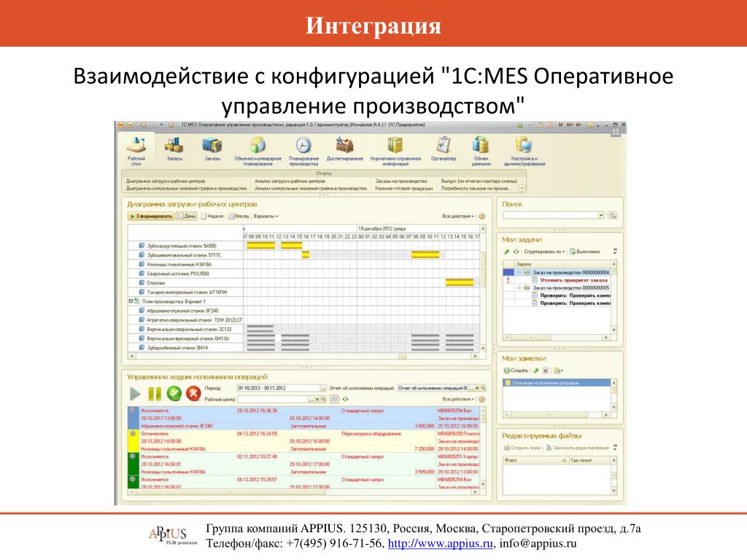Click help icon in operations panel toolbar
Screen dimensions: 747x560
pyautogui.click(x=482, y=400)
